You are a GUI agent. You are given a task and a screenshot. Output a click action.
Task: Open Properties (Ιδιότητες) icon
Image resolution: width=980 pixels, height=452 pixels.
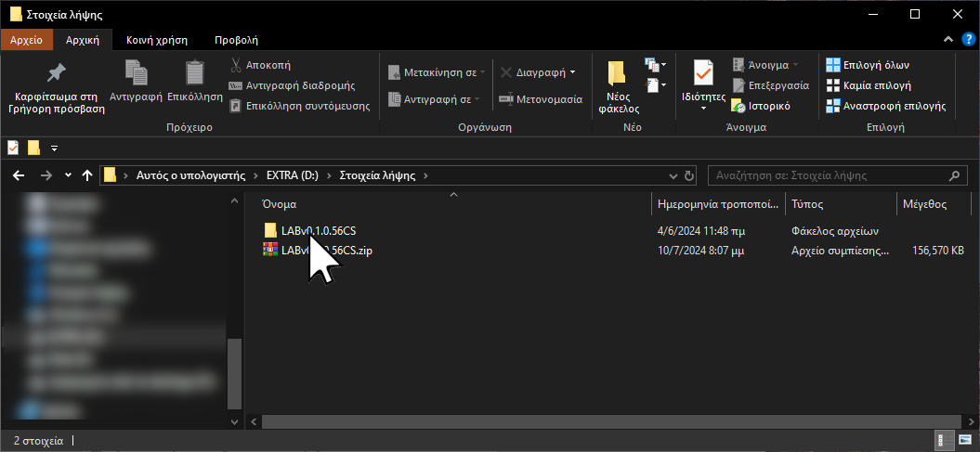point(703,73)
